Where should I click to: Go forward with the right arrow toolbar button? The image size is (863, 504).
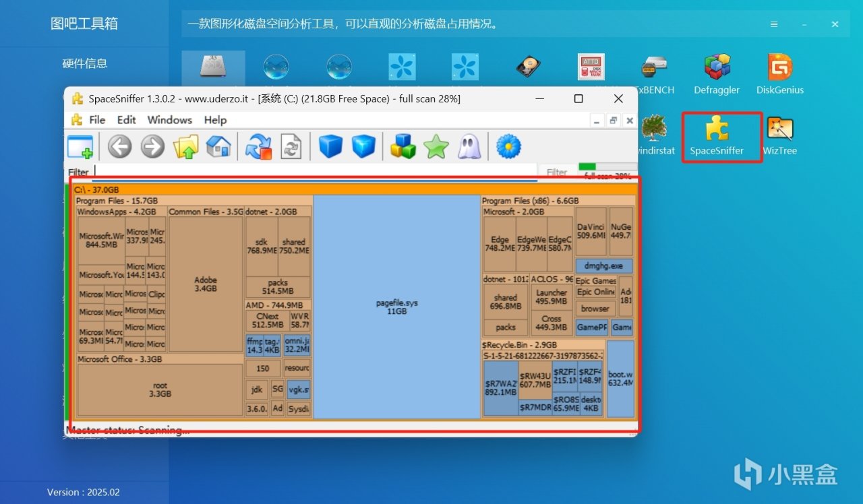pos(152,146)
